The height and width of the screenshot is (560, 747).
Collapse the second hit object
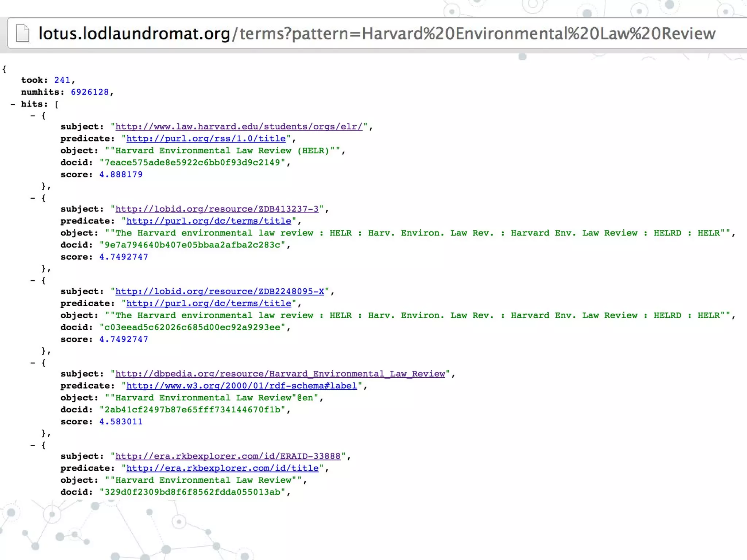point(33,198)
